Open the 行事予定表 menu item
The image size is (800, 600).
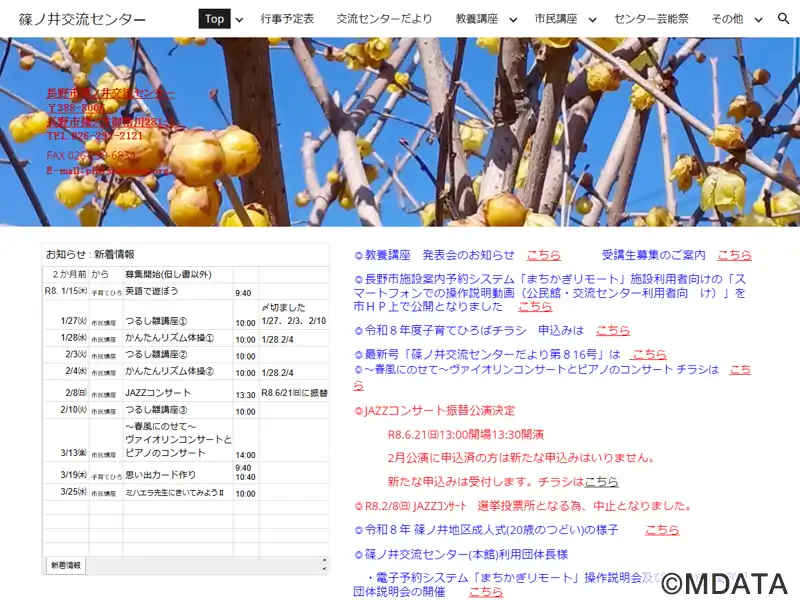(x=287, y=19)
